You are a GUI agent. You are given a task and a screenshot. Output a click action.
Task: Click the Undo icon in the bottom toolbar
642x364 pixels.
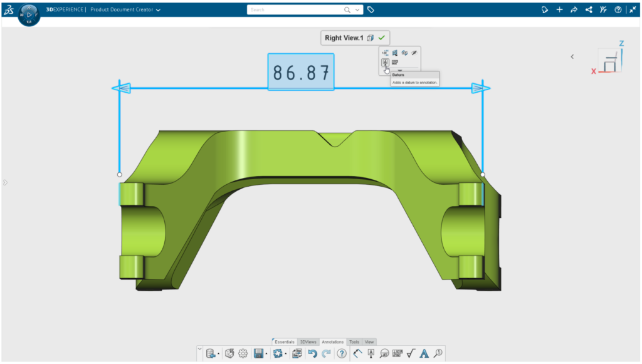(312, 353)
